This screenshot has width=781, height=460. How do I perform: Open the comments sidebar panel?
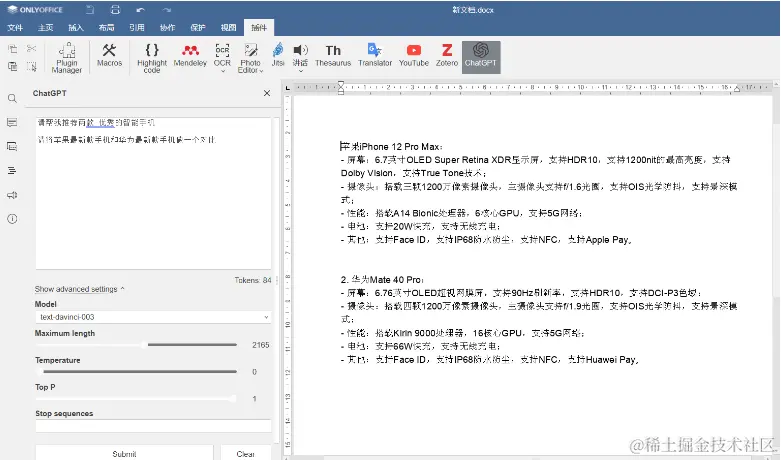(12, 122)
